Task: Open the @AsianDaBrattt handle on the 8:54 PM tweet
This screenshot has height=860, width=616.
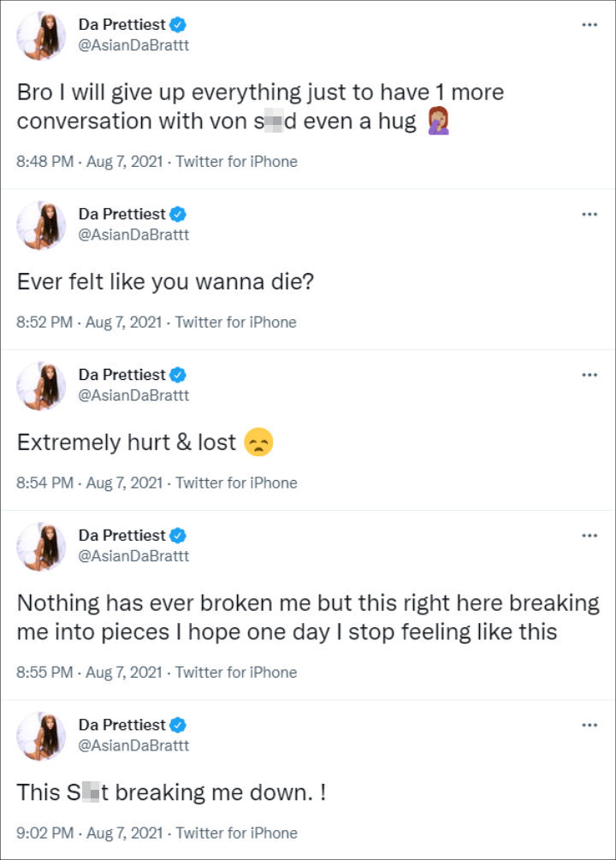Action: coord(133,395)
